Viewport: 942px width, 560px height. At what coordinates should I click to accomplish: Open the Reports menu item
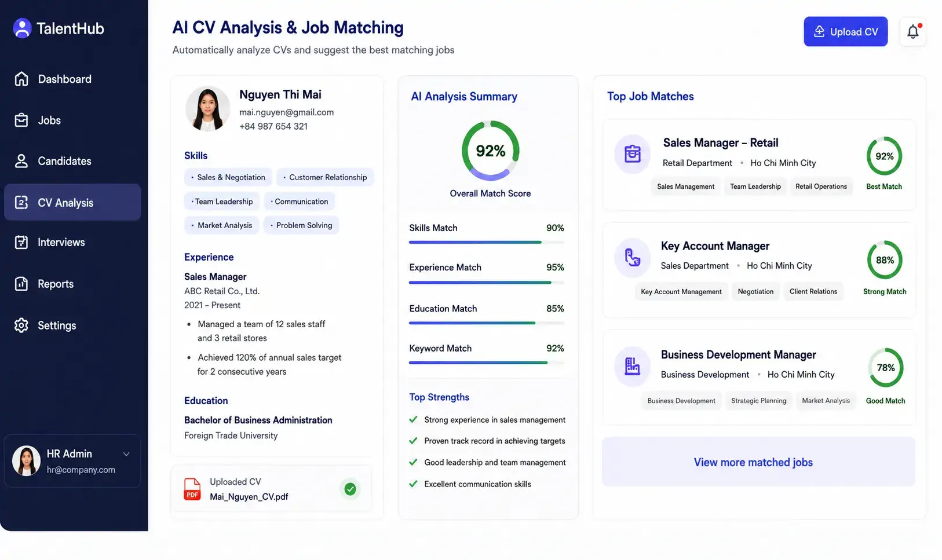click(72, 284)
